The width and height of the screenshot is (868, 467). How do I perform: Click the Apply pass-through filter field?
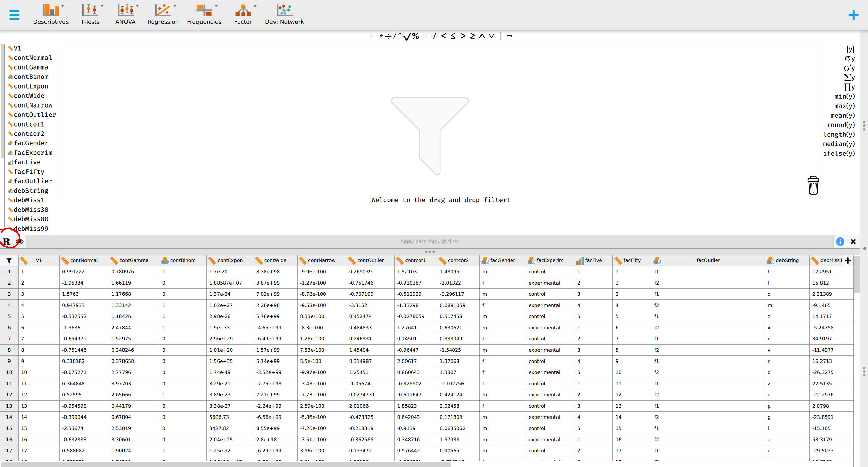(429, 241)
